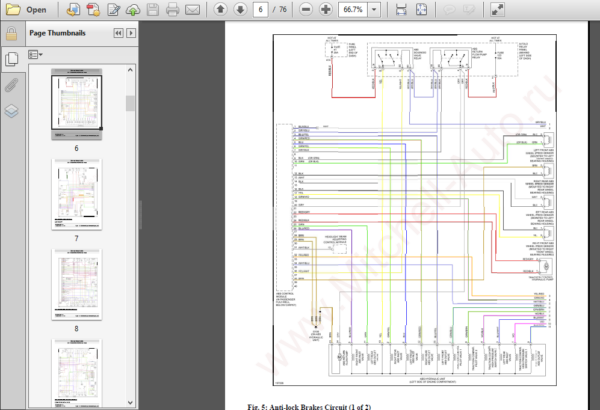600x410 pixels.
Task: Select the page 8 thumbnail
Action: coord(77,284)
